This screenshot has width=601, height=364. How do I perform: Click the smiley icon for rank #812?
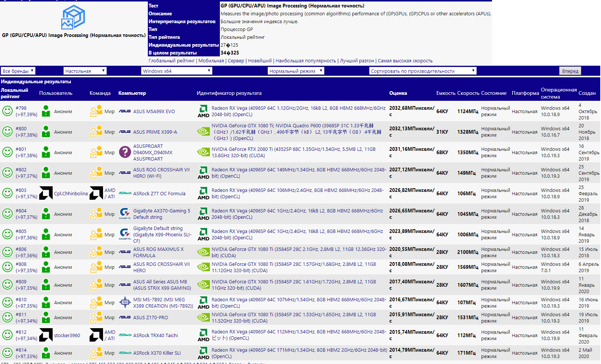[x=7, y=335]
